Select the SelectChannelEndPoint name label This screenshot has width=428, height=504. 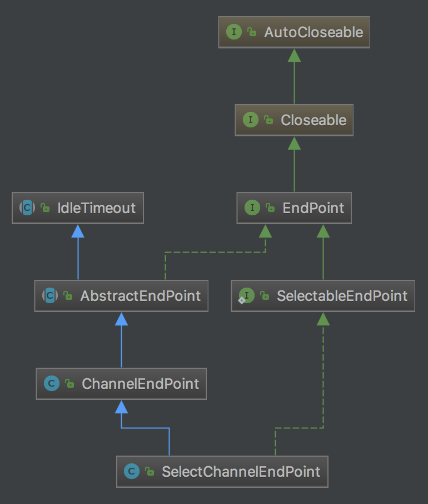241,472
